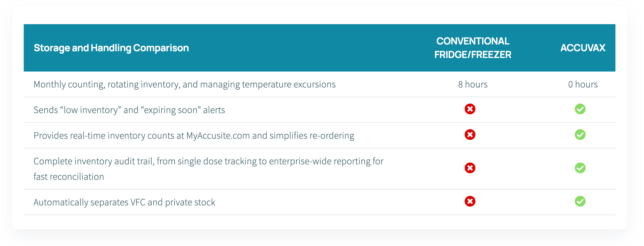This screenshot has height=246, width=644.
Task: Click 'Automatically separates VFC and private stock'
Action: click(124, 202)
